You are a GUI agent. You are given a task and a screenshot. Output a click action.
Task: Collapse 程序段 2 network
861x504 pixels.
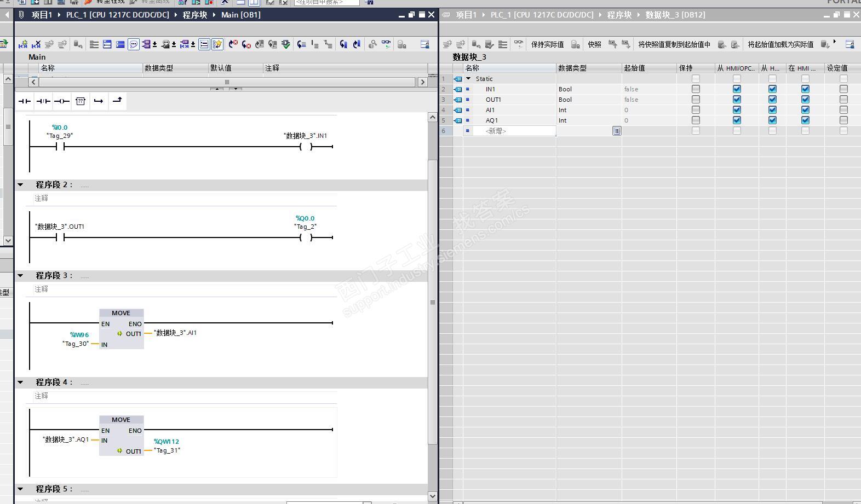[20, 185]
